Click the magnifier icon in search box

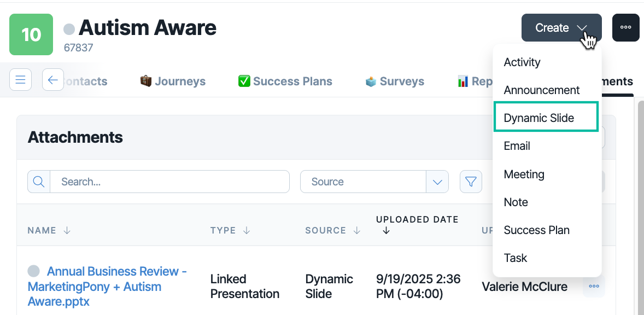(39, 182)
